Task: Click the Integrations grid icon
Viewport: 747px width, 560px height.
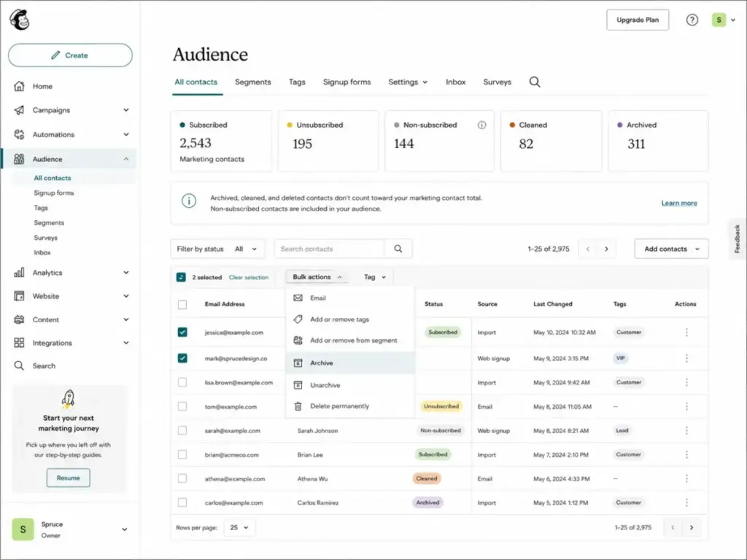Action: (19, 343)
